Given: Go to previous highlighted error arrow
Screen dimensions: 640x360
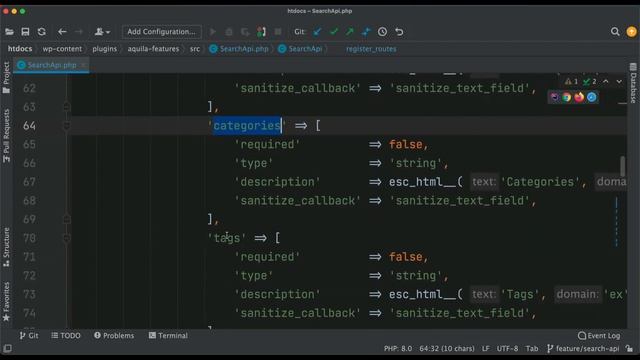Looking at the screenshot, I should point(606,82).
